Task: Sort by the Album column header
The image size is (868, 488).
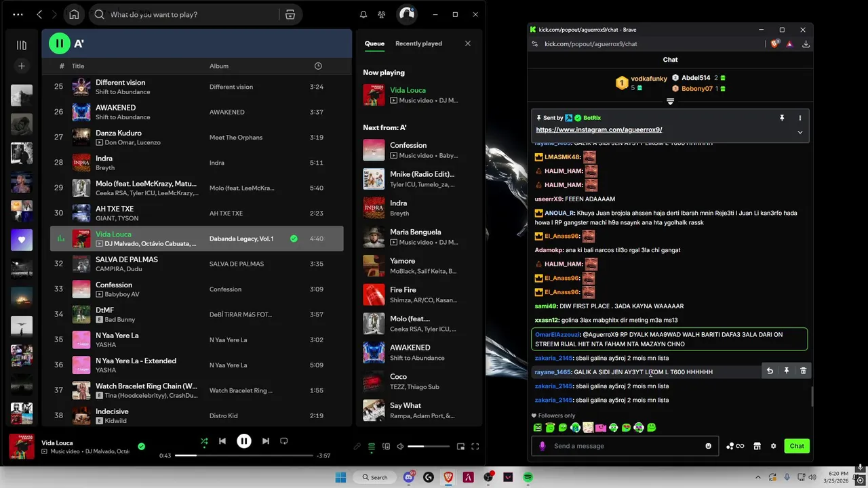Action: pyautogui.click(x=219, y=66)
